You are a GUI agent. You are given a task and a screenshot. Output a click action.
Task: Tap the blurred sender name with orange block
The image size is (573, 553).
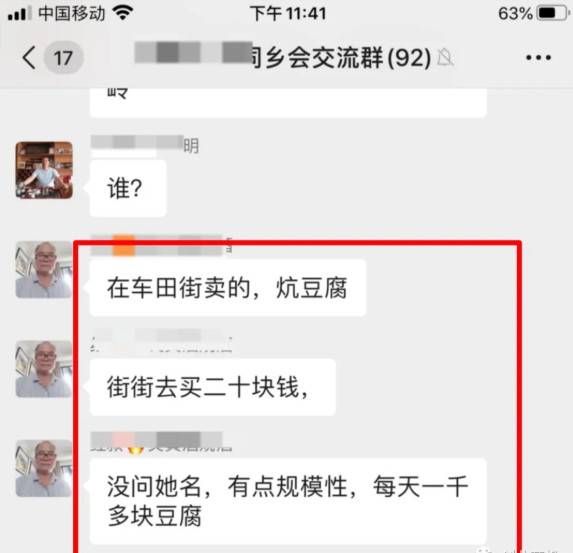tap(162, 245)
